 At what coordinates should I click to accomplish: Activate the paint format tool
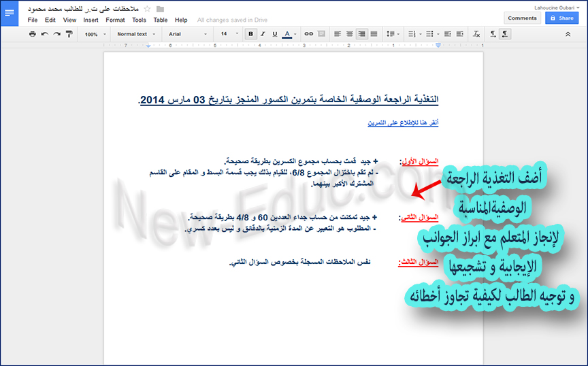(x=69, y=34)
